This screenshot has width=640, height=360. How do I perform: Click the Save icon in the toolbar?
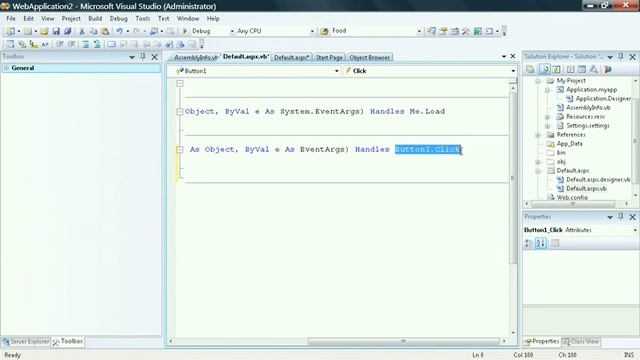pos(56,31)
